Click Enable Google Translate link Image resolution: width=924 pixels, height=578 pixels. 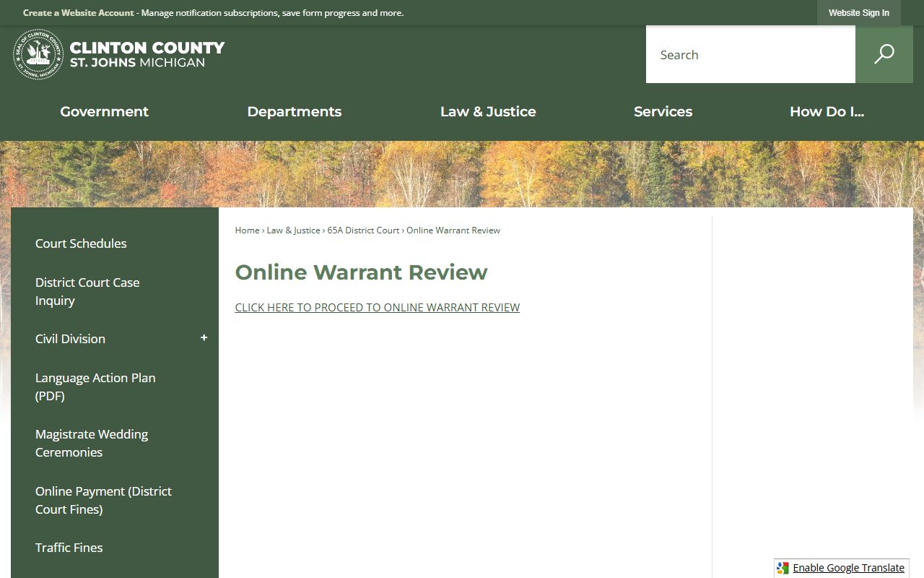pos(848,568)
